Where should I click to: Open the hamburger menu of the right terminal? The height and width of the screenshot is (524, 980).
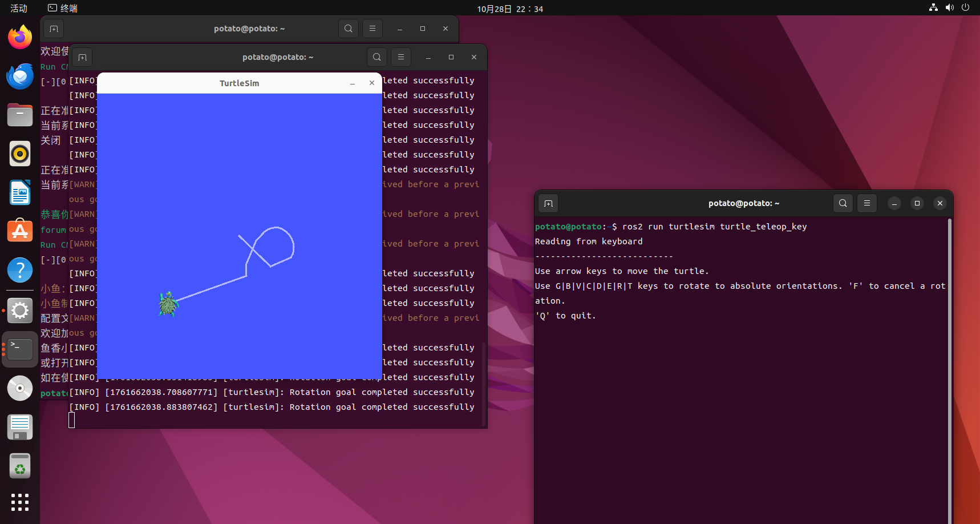[866, 203]
